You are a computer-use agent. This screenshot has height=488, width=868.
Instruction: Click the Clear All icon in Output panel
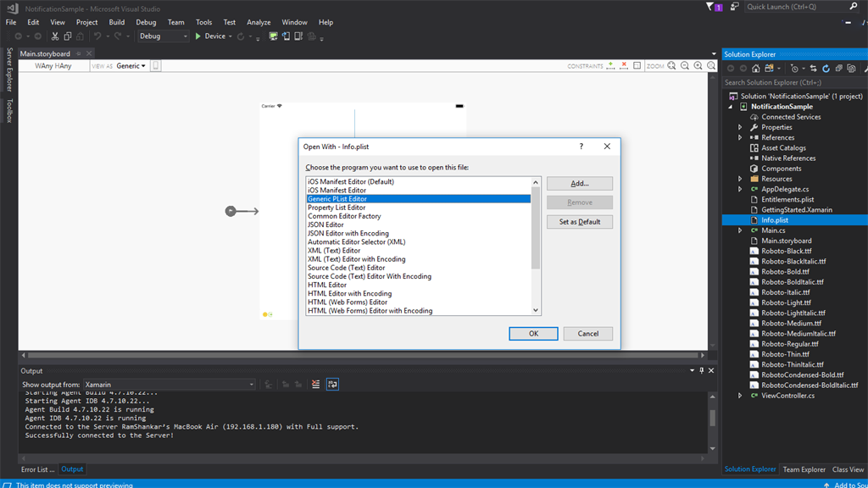[x=315, y=384]
